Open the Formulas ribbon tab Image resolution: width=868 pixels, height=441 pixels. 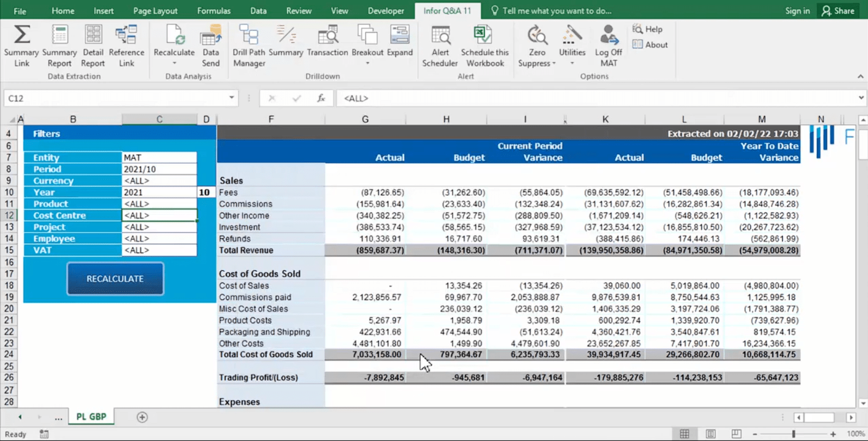[x=214, y=11]
